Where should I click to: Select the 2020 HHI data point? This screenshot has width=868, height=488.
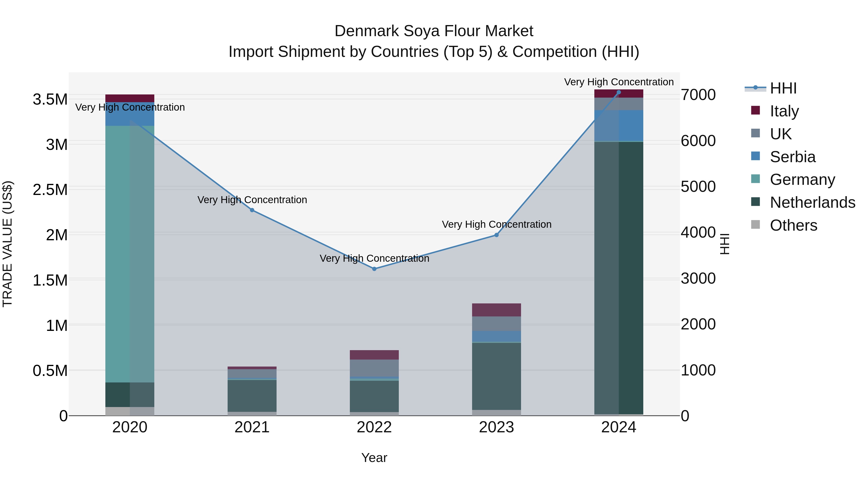coord(130,120)
